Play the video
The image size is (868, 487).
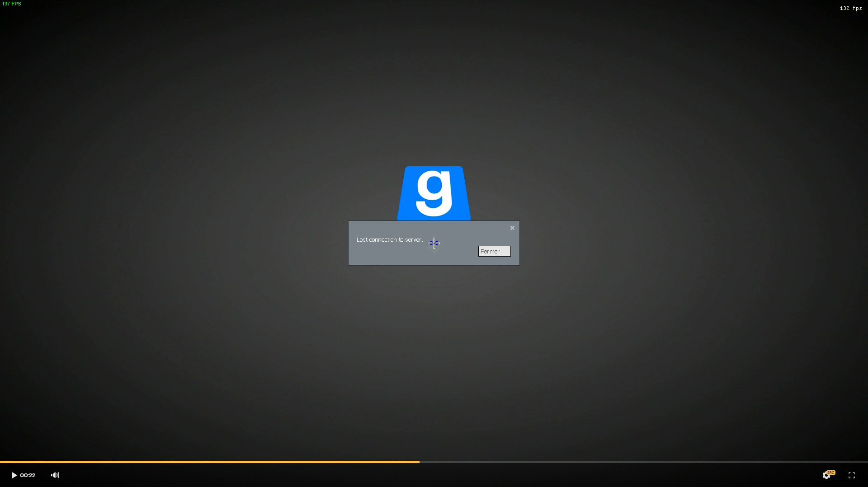(14, 475)
